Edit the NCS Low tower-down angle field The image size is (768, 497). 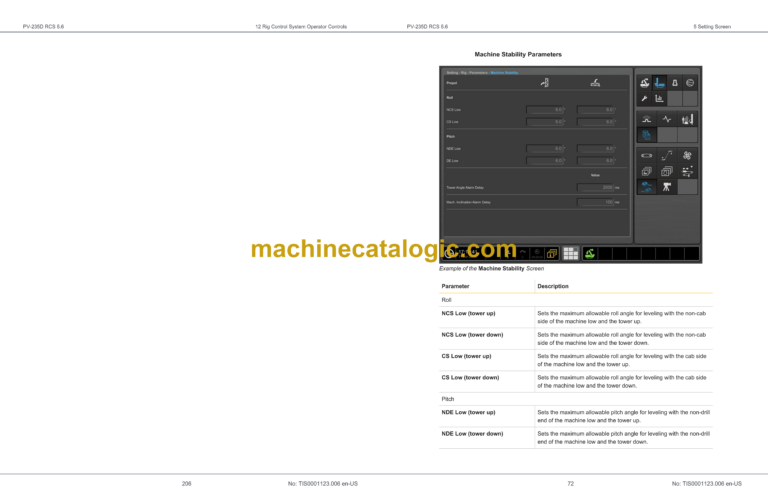coord(596,110)
